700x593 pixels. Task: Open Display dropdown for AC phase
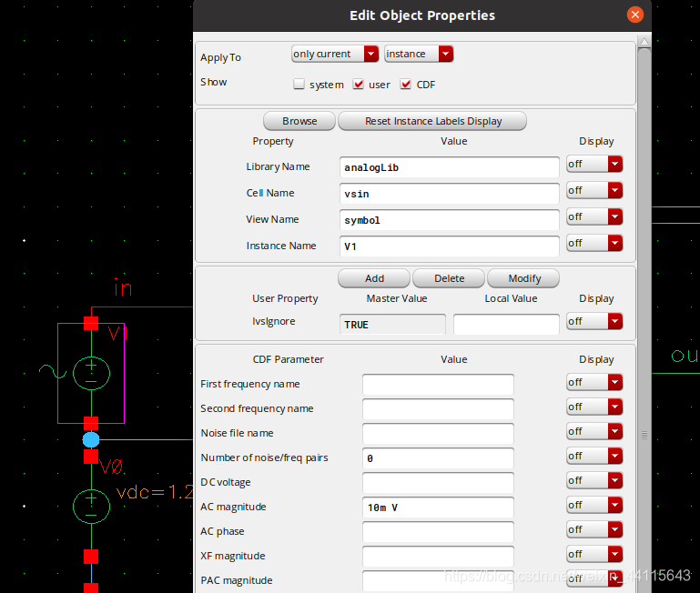pos(594,529)
